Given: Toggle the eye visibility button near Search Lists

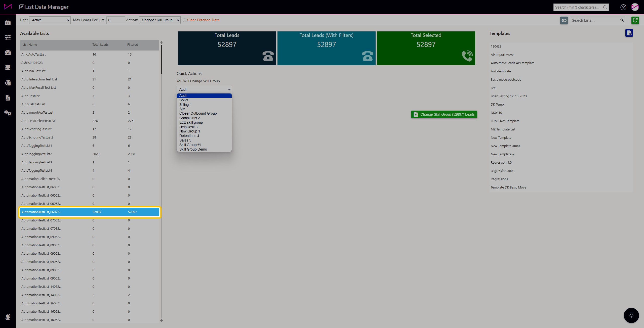Looking at the screenshot, I should [564, 20].
